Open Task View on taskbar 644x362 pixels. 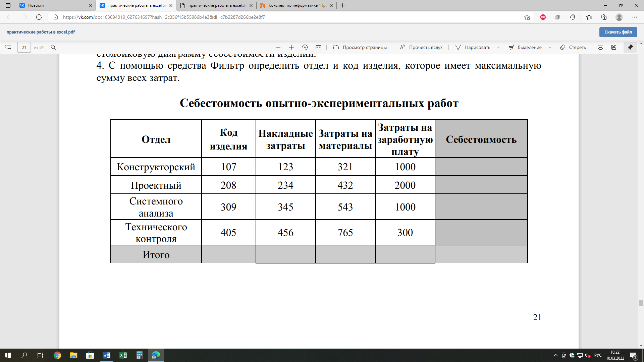(40, 355)
